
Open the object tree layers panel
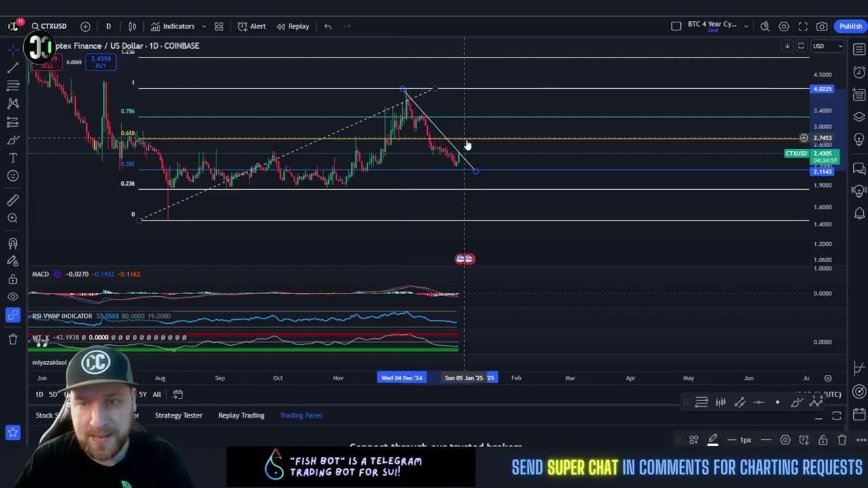pyautogui.click(x=859, y=117)
